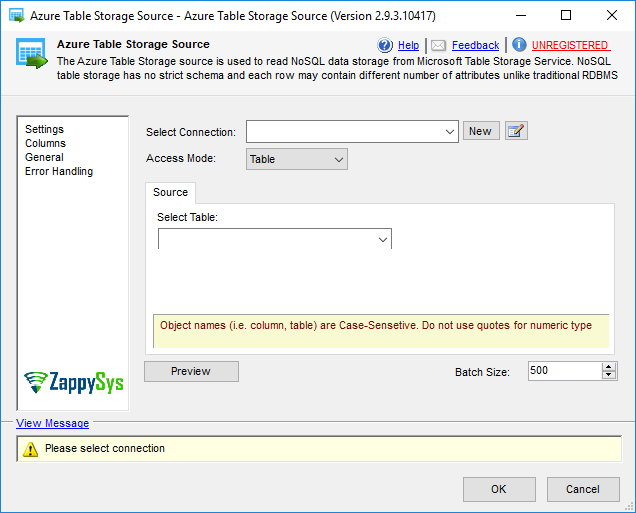Click into the Batch Size field showing 500
The height and width of the screenshot is (513, 636).
(x=565, y=371)
